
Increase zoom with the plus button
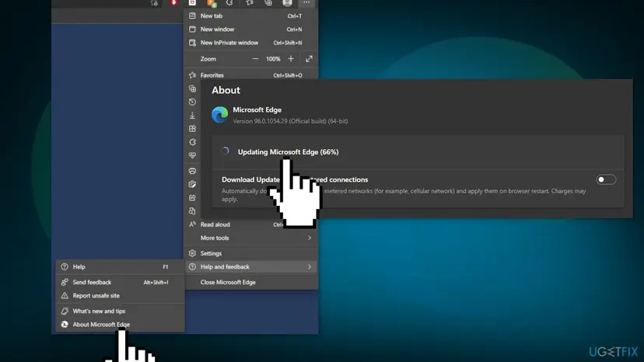(x=291, y=59)
